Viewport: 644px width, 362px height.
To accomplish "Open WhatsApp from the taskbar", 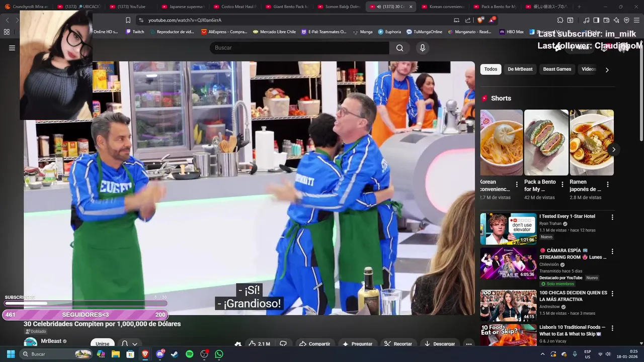I will pyautogui.click(x=219, y=354).
